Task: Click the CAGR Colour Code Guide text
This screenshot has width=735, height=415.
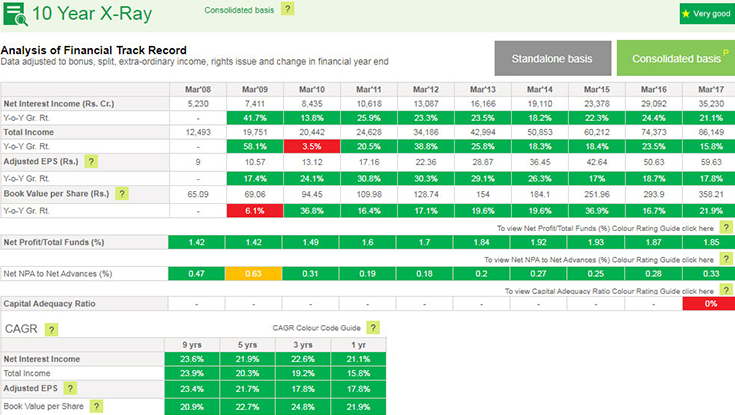Action: pos(315,327)
